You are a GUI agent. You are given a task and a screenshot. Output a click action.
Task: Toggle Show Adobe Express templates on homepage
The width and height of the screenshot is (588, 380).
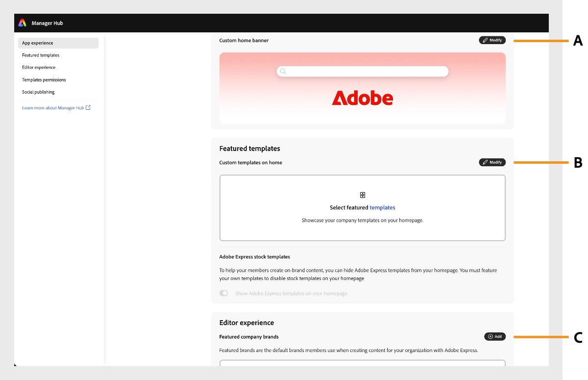tap(224, 293)
